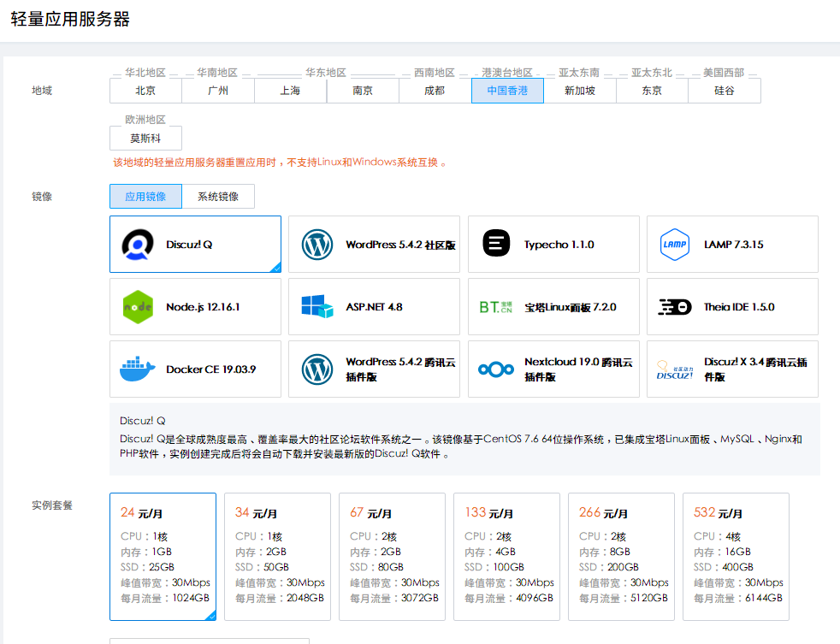Choose the ASP.NET 4.8 label
The width and height of the screenshot is (840, 644).
coord(374,307)
